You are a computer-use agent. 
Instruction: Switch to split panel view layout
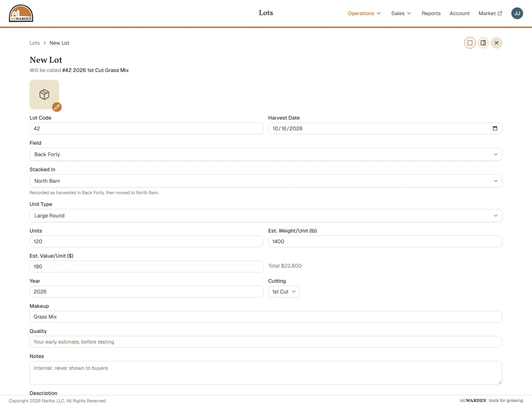coord(483,43)
